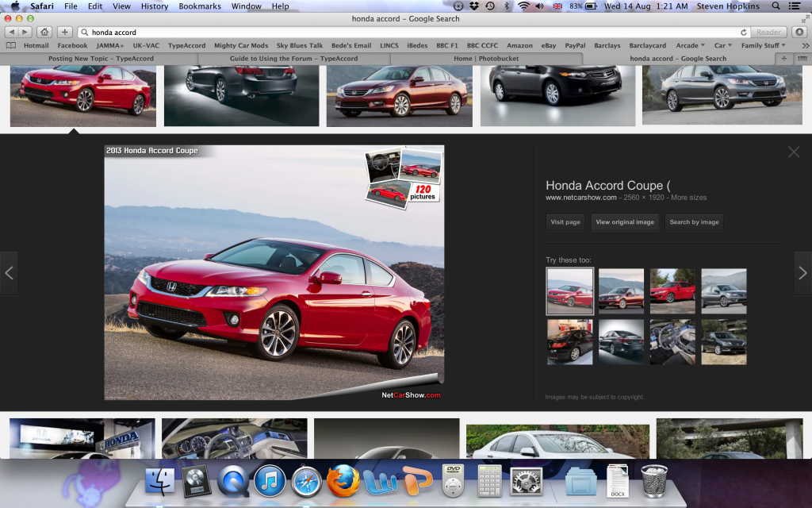Open the Safari application menu
Image resolution: width=812 pixels, height=508 pixels.
click(x=42, y=6)
